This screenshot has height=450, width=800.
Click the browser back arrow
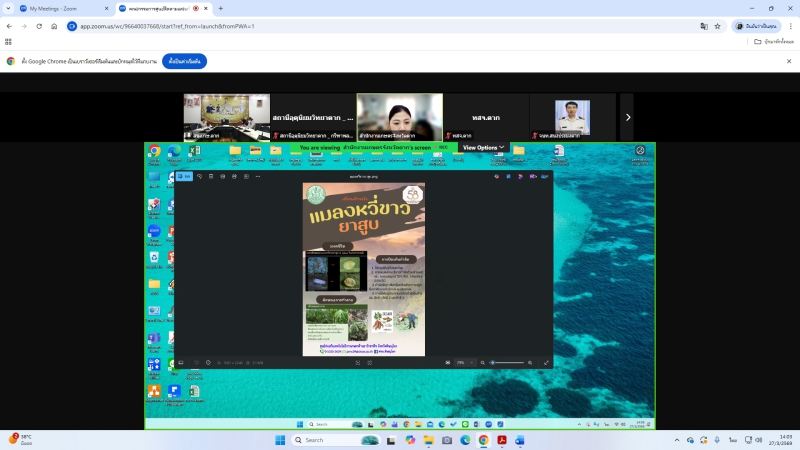9,26
